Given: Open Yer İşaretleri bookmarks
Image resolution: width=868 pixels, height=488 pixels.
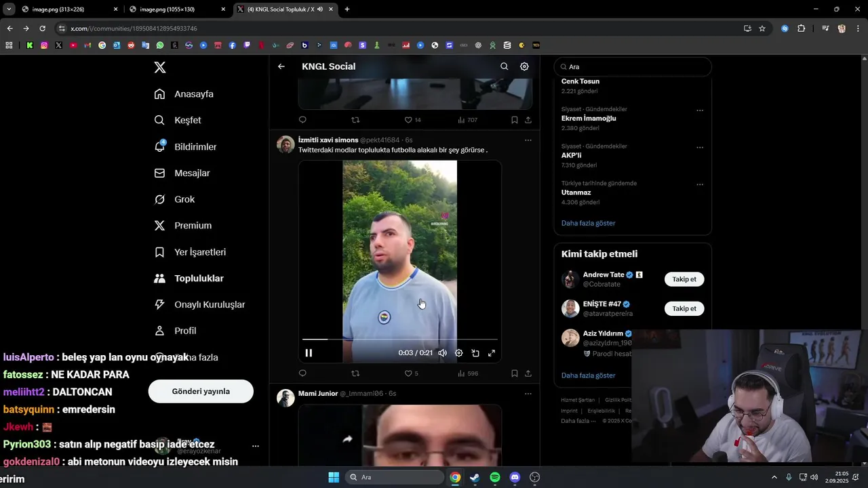Looking at the screenshot, I should coord(190,252).
